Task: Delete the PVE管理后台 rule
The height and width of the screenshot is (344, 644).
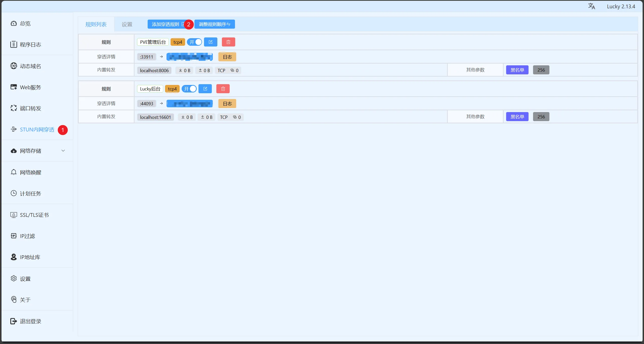Action: pyautogui.click(x=228, y=42)
